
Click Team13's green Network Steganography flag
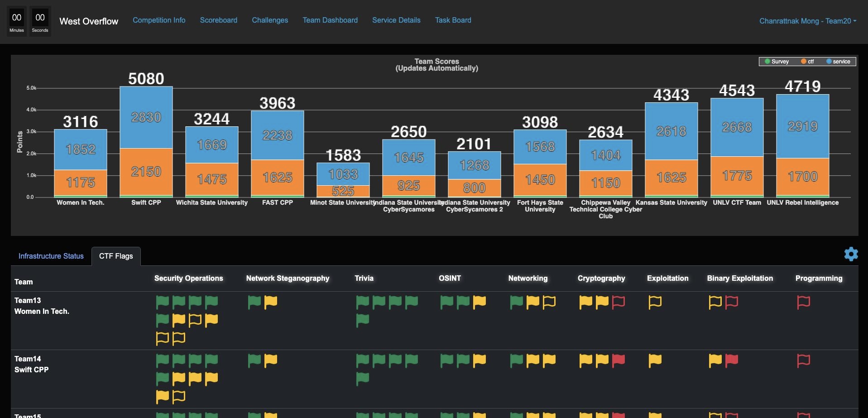coord(254,302)
